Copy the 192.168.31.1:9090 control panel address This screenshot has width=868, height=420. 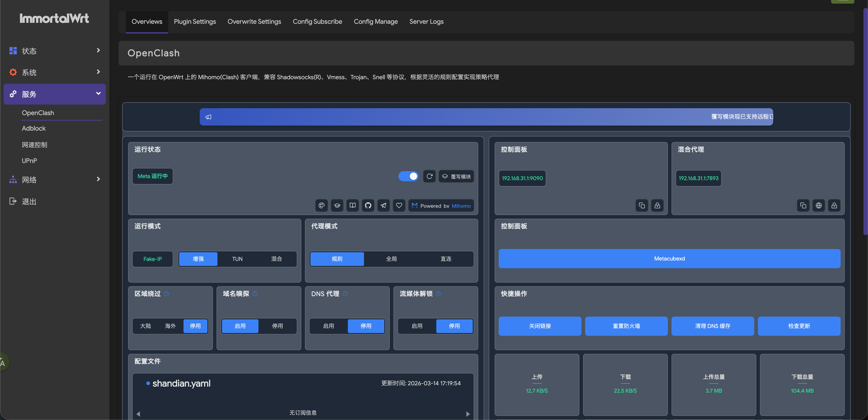coord(642,205)
